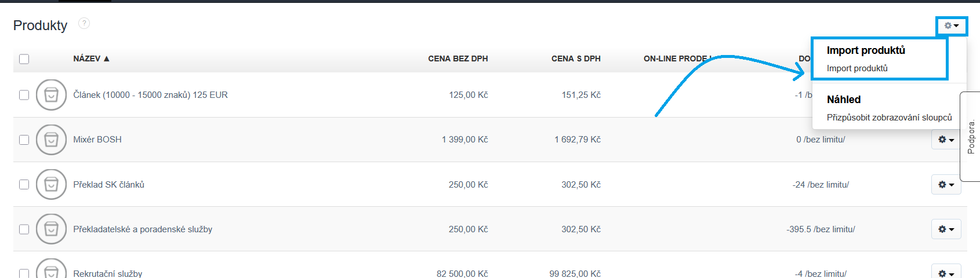Tick the select-all checkbox in table header

[24, 59]
